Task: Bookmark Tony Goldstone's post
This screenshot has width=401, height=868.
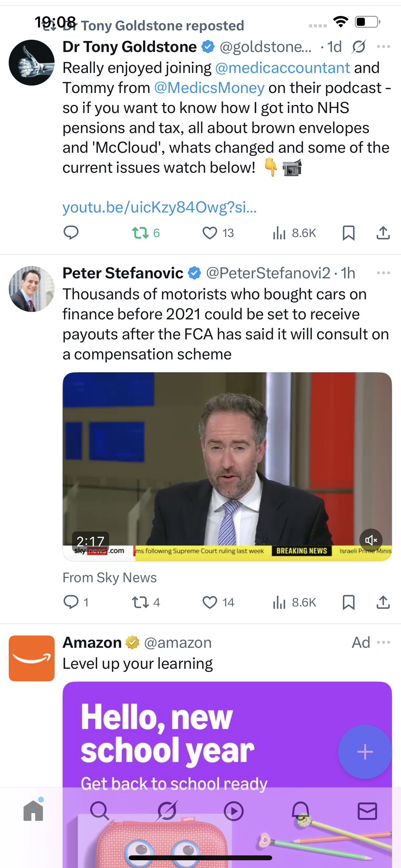Action: [x=348, y=232]
